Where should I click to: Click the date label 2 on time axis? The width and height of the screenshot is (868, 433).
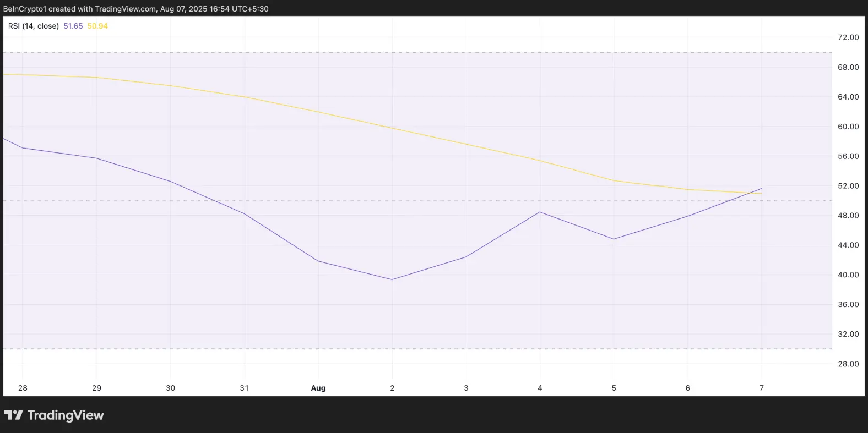pyautogui.click(x=392, y=388)
